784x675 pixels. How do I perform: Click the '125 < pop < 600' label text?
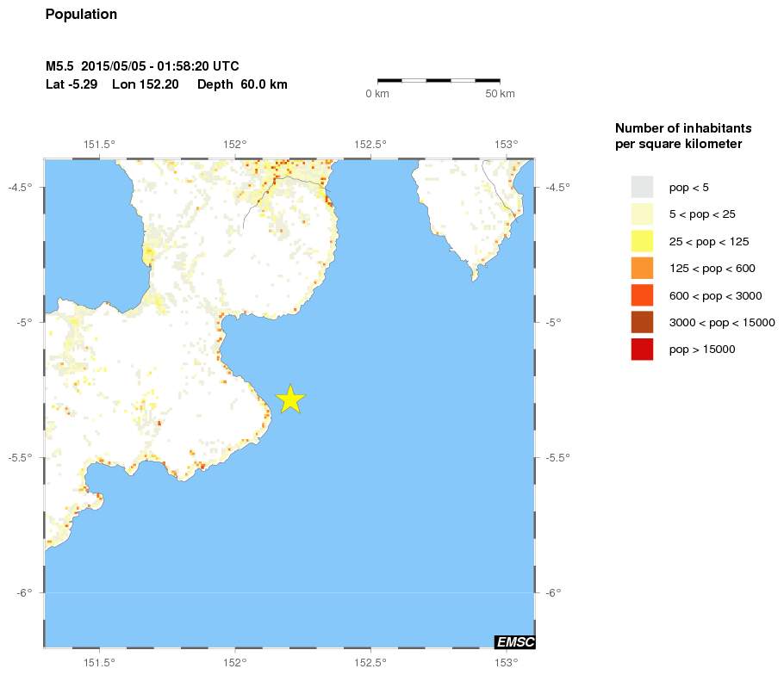point(712,269)
